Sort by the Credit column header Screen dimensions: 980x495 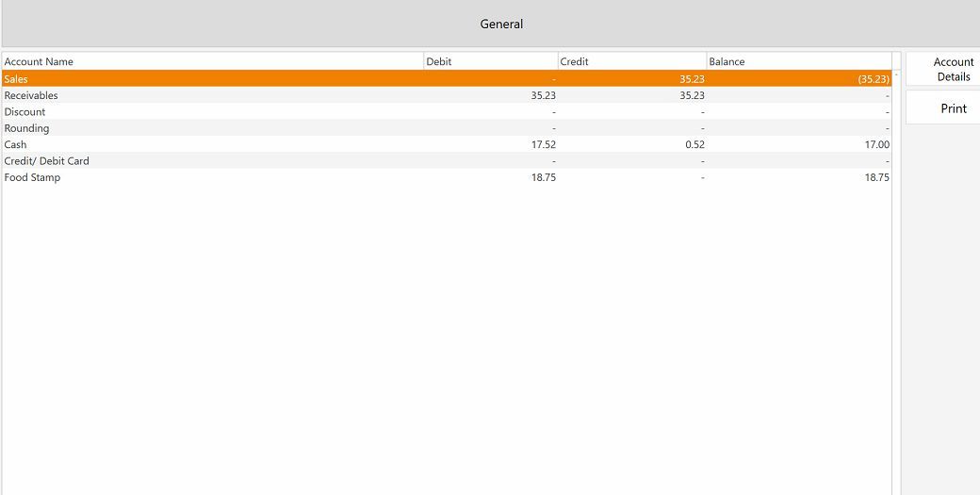coord(632,61)
